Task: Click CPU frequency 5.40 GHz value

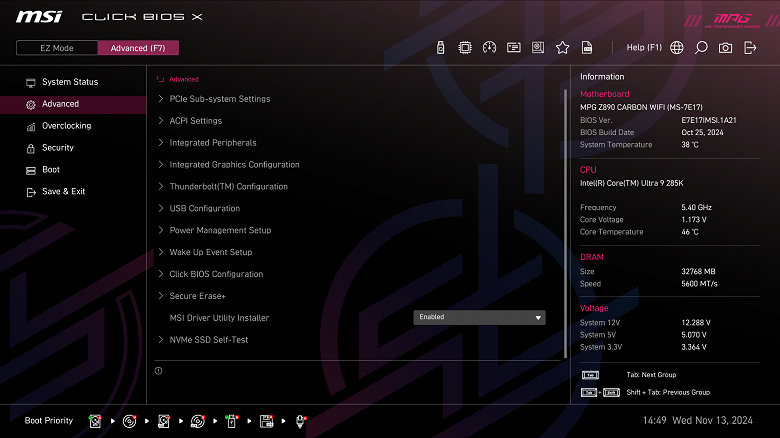Action: coord(696,208)
